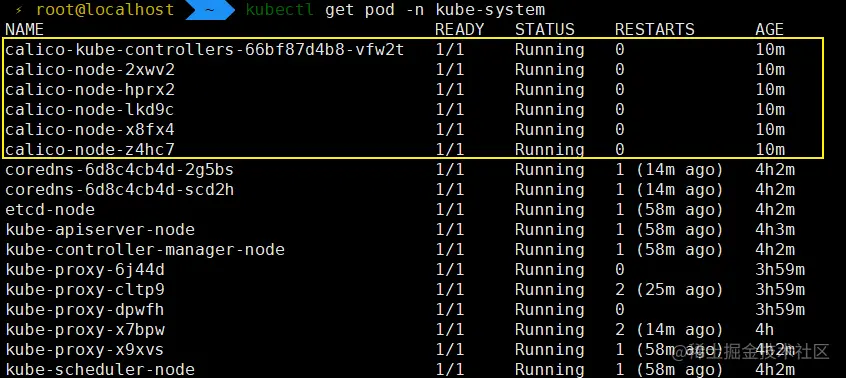
Task: Click restarts value for kube-proxy-cltp9
Action: click(x=668, y=290)
